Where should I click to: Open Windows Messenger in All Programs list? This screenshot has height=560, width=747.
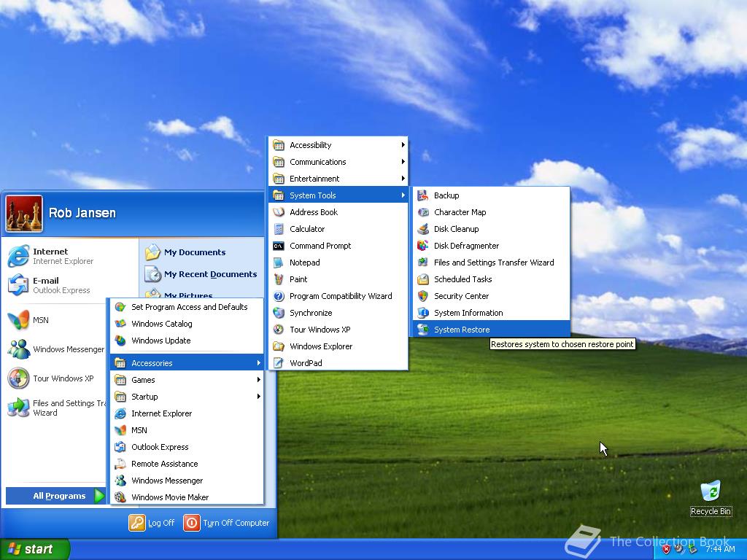coord(187,481)
